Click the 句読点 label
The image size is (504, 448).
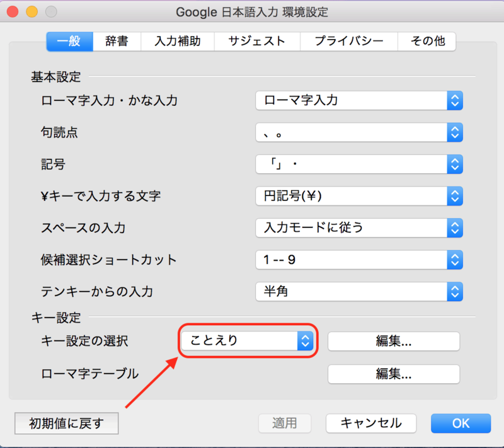click(59, 132)
